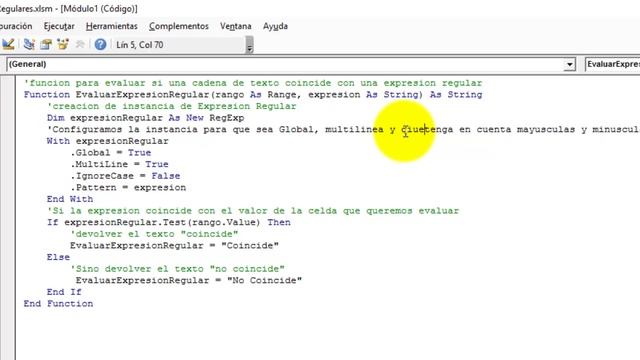Viewport: 640px width, 360px height.
Task: Open toolbar options overflow arrow
Action: [249, 45]
